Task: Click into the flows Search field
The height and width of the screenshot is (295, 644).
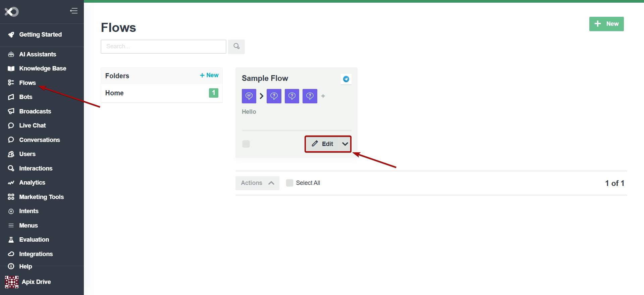Action: click(163, 47)
